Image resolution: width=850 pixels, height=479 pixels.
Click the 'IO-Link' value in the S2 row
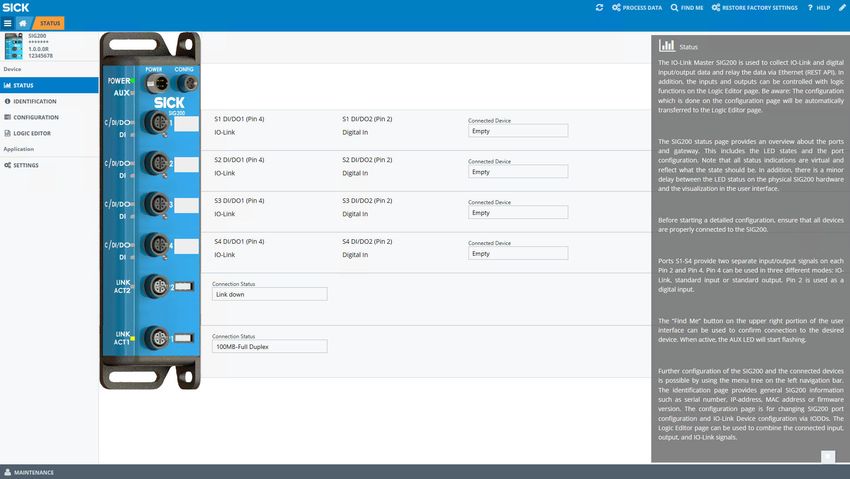coord(224,173)
